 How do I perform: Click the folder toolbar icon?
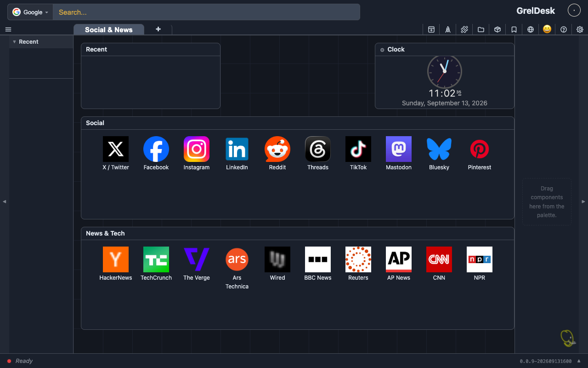[481, 29]
